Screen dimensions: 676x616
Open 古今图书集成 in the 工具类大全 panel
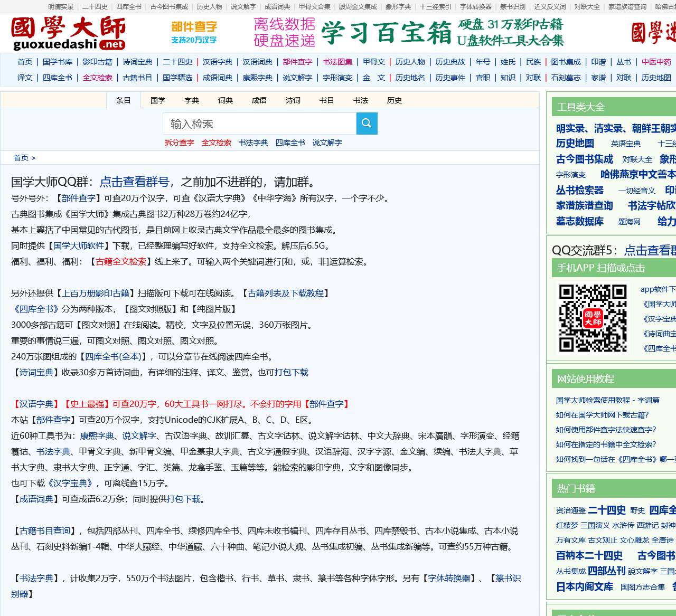tap(585, 159)
